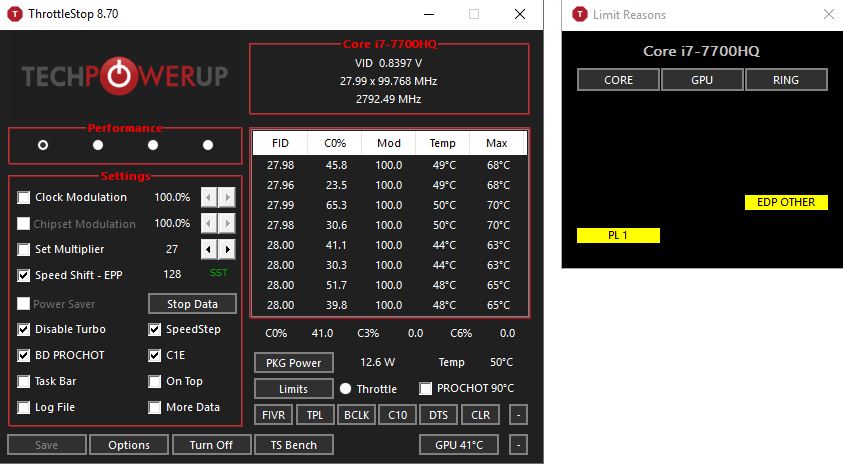Enable the More Data checkbox
Viewport: 843px width, 464px height.
point(154,408)
